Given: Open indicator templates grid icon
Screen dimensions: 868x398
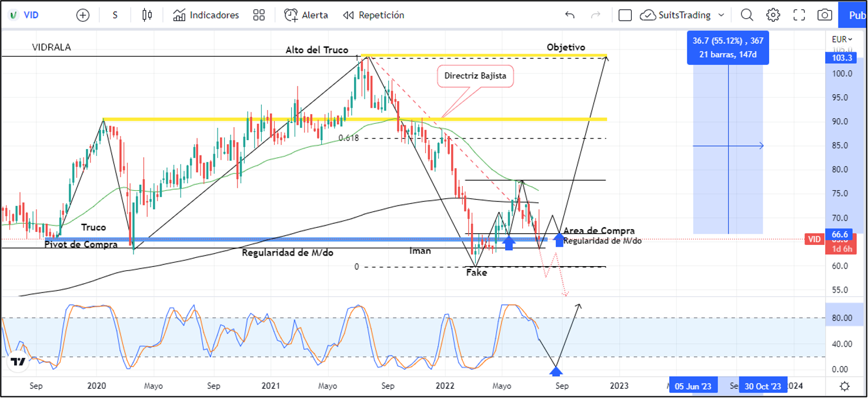Looking at the screenshot, I should [x=259, y=15].
